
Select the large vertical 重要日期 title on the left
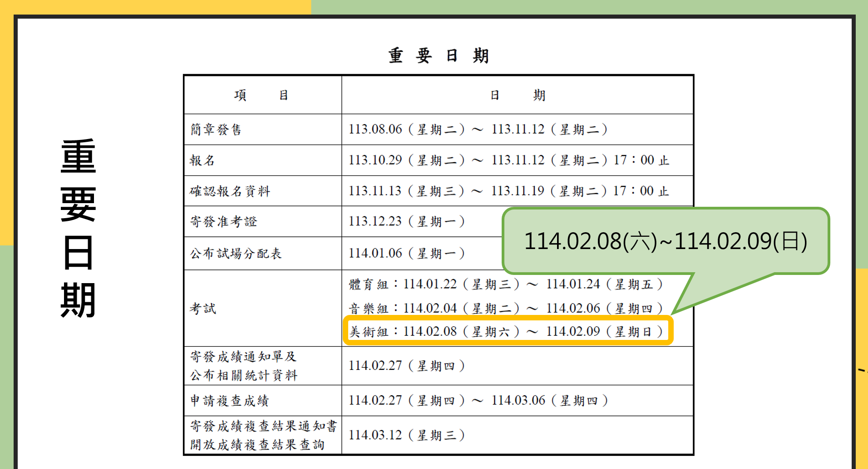(x=78, y=228)
